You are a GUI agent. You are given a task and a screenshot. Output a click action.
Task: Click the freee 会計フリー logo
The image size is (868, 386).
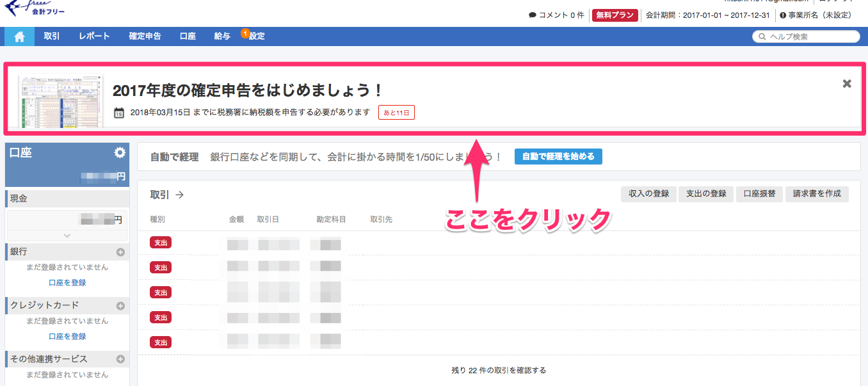pos(35,8)
